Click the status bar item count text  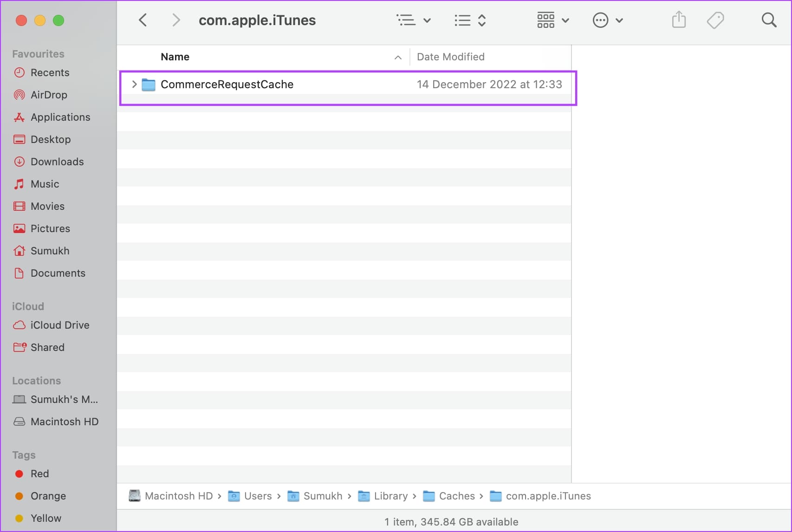[x=451, y=522]
